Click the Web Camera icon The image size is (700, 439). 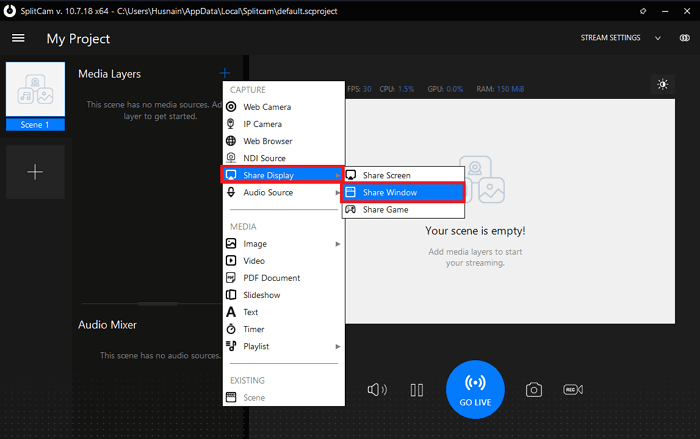pos(231,107)
